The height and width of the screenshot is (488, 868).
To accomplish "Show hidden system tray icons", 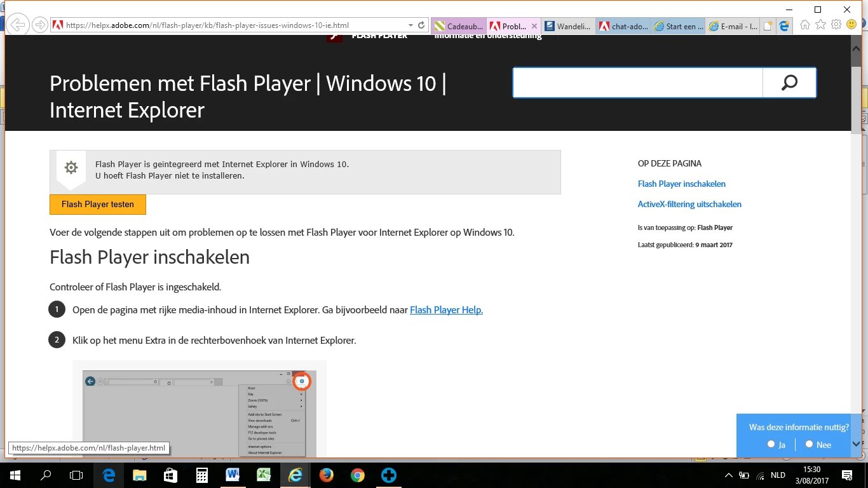I will pos(728,475).
